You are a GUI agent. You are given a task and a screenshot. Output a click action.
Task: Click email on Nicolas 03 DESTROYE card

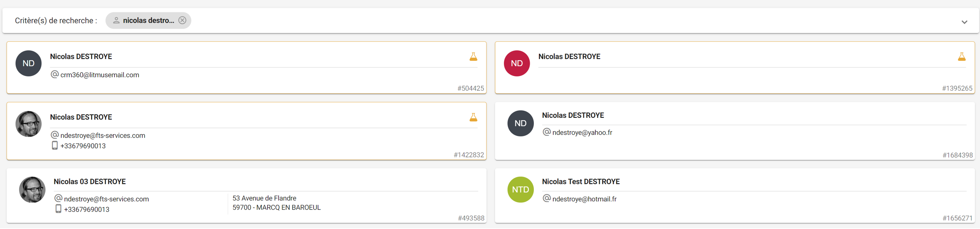tap(106, 199)
